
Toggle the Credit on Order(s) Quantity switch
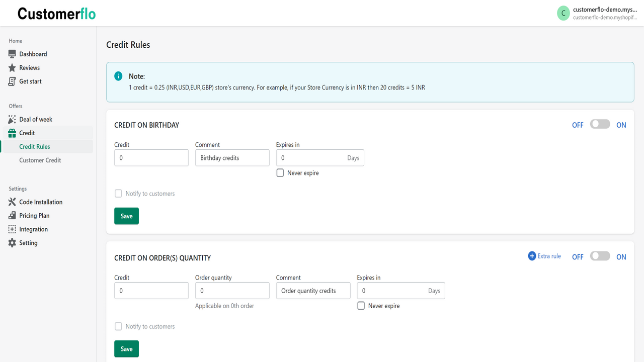pyautogui.click(x=600, y=256)
